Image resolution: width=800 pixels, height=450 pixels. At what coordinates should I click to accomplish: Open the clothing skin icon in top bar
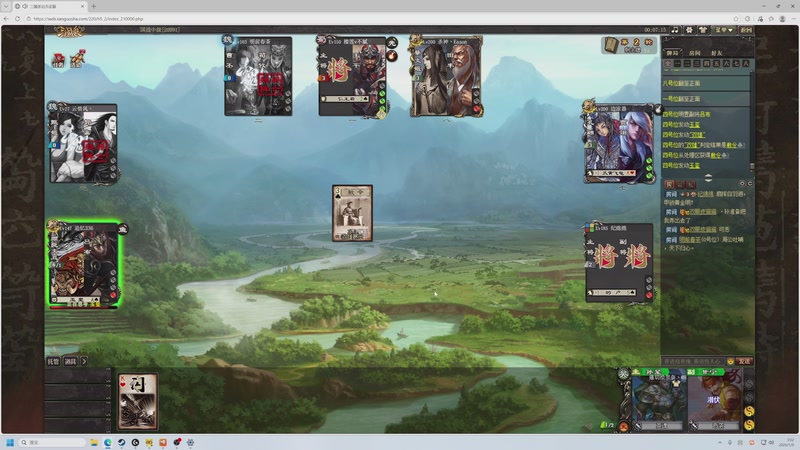tap(703, 30)
